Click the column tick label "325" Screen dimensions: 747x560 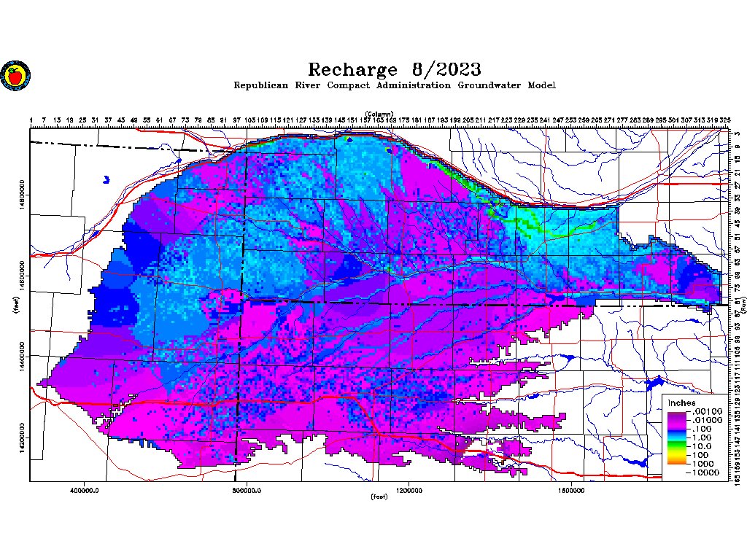tap(724, 120)
